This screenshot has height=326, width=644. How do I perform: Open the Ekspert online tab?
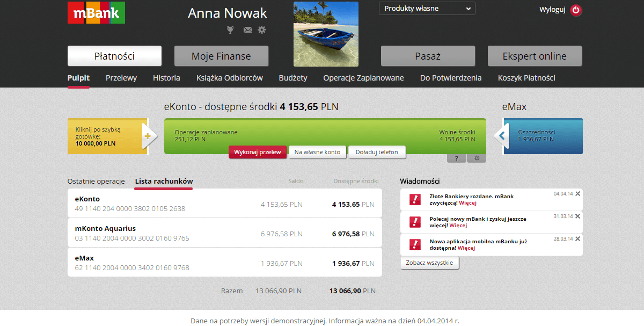click(535, 56)
